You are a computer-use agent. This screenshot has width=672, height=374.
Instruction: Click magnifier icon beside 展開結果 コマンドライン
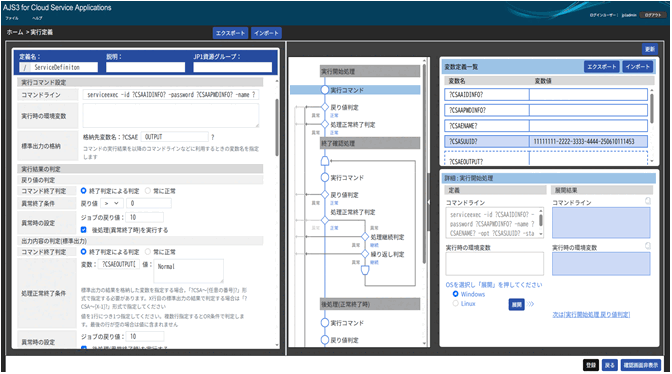click(648, 201)
